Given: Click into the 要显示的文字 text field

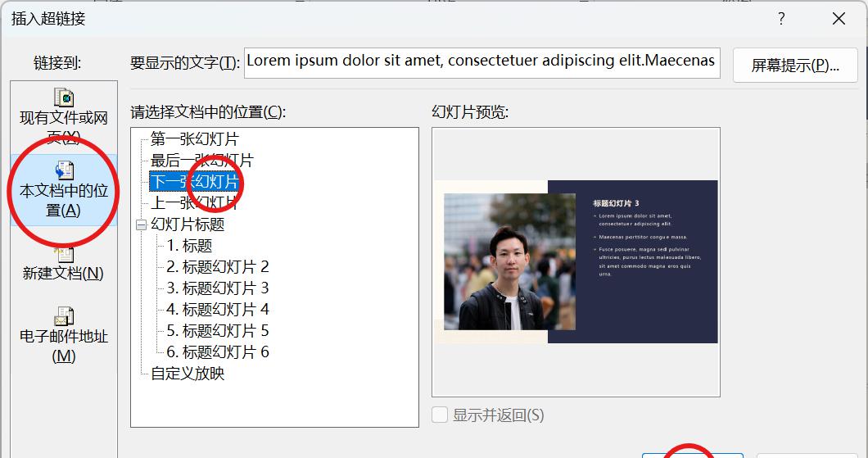Looking at the screenshot, I should [x=481, y=61].
